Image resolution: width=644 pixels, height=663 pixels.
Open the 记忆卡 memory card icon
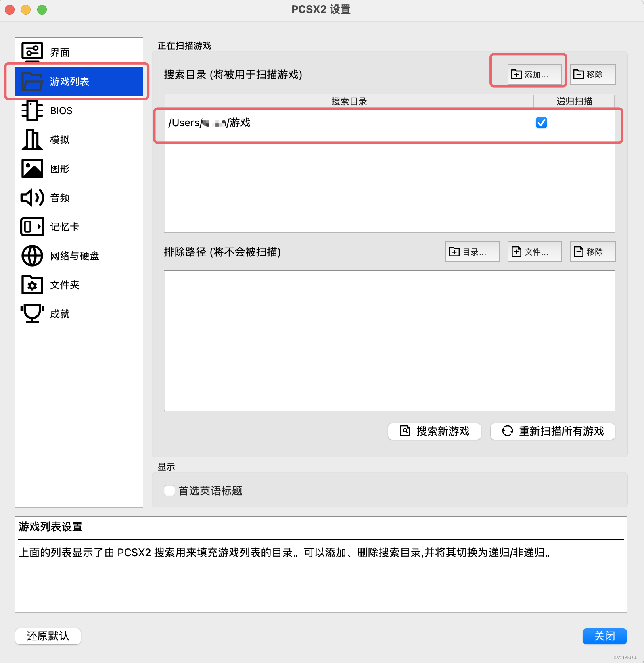point(32,227)
